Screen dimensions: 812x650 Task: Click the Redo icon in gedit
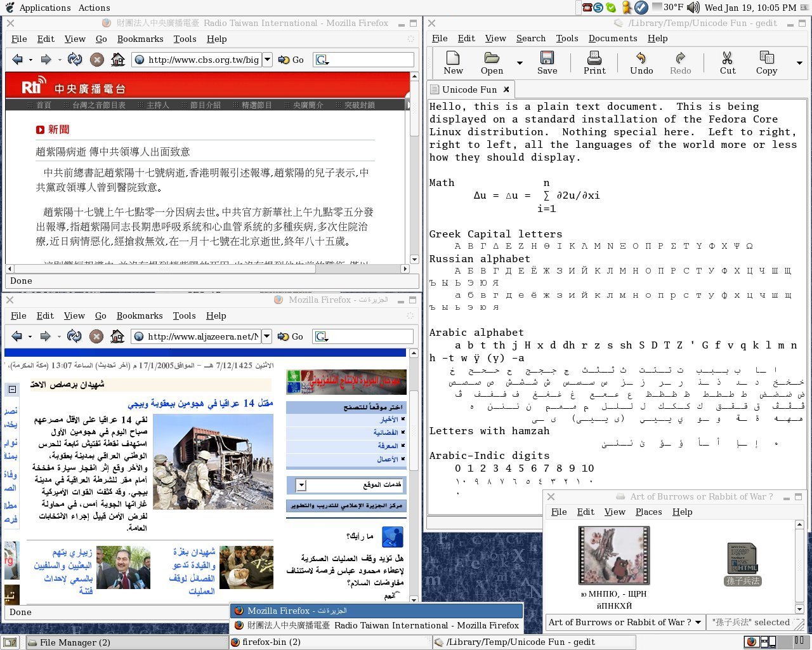pos(680,63)
